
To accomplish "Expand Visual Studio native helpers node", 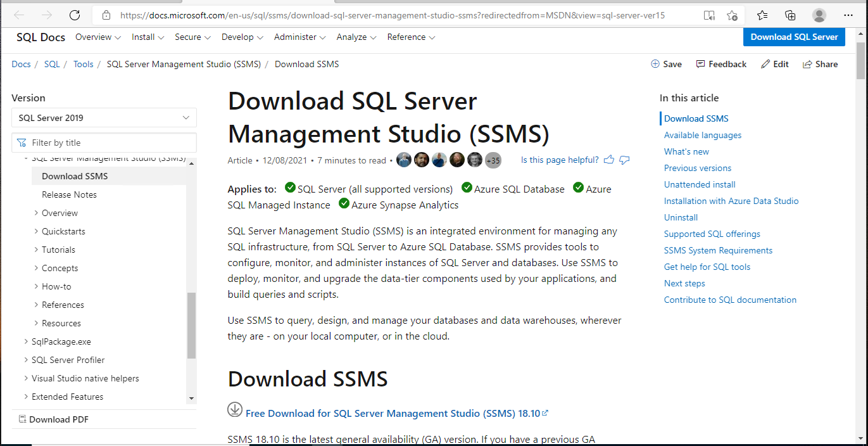I will coord(26,378).
